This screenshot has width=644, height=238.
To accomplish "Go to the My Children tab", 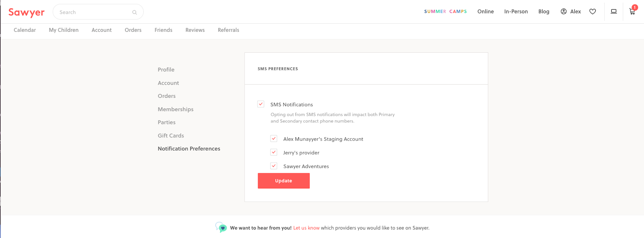I will 64,30.
